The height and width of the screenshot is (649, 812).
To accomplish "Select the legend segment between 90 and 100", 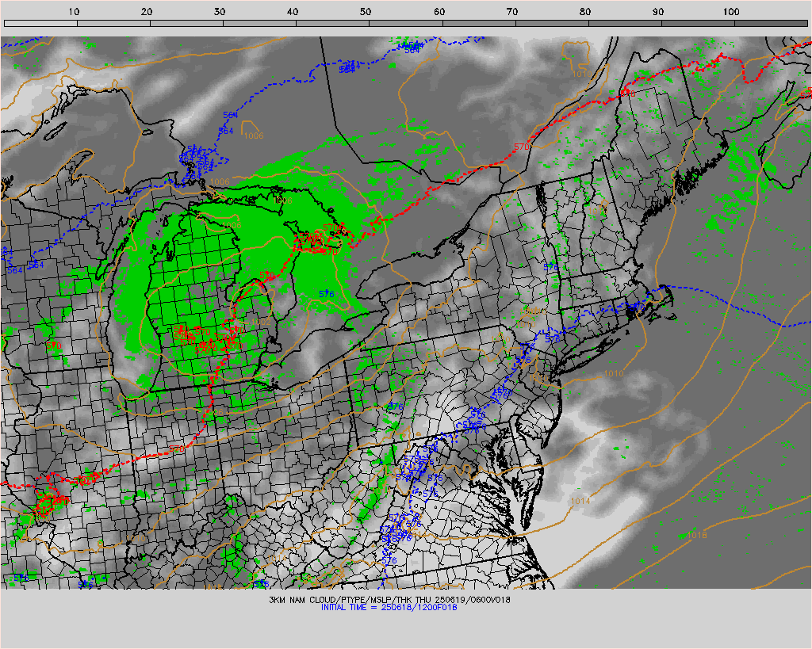I will (x=698, y=23).
